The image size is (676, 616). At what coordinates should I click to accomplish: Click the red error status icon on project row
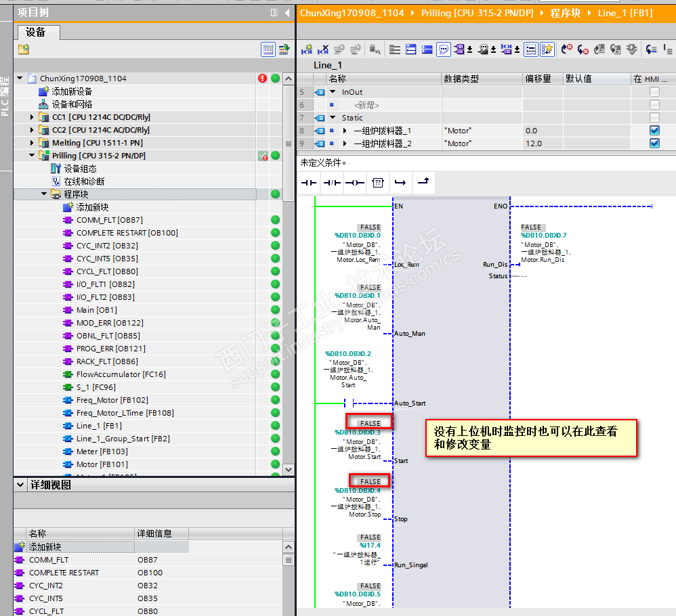click(x=263, y=79)
